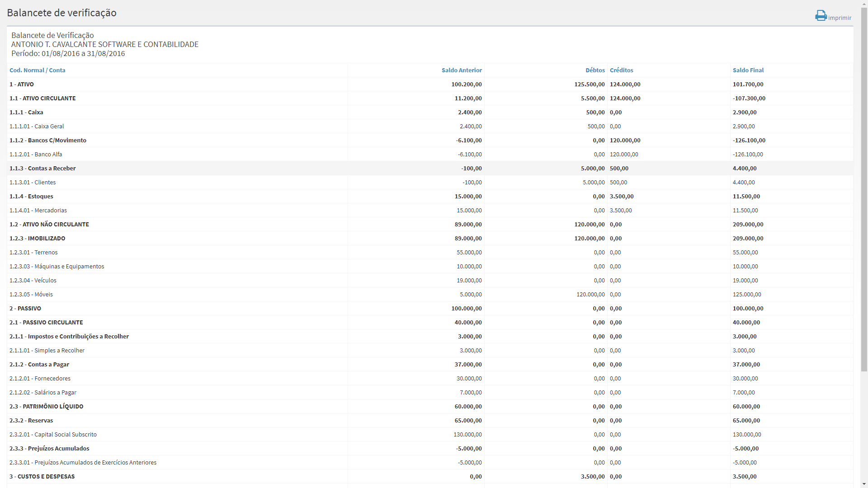Click Clientes débitos value 5.000,00
The image size is (868, 488).
point(594,182)
